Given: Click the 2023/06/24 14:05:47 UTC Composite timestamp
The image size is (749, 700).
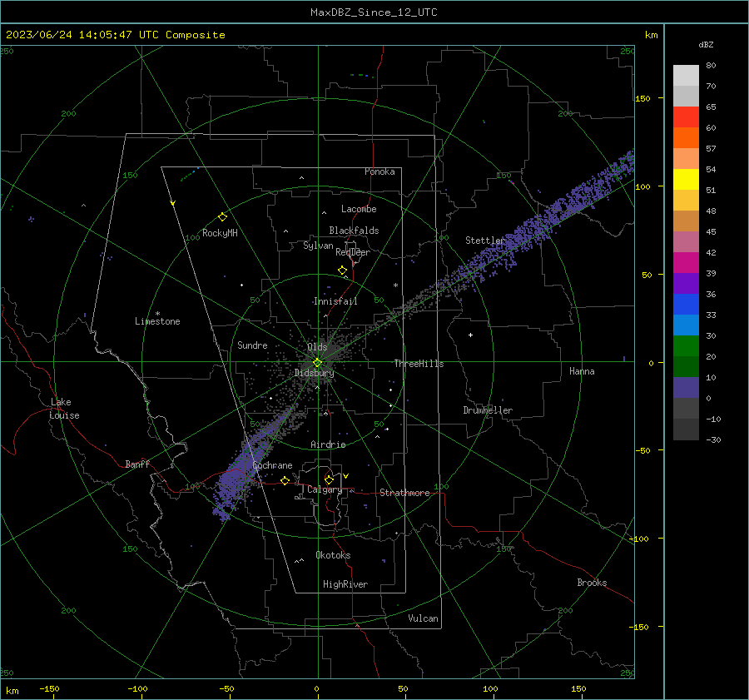Looking at the screenshot, I should (x=115, y=35).
